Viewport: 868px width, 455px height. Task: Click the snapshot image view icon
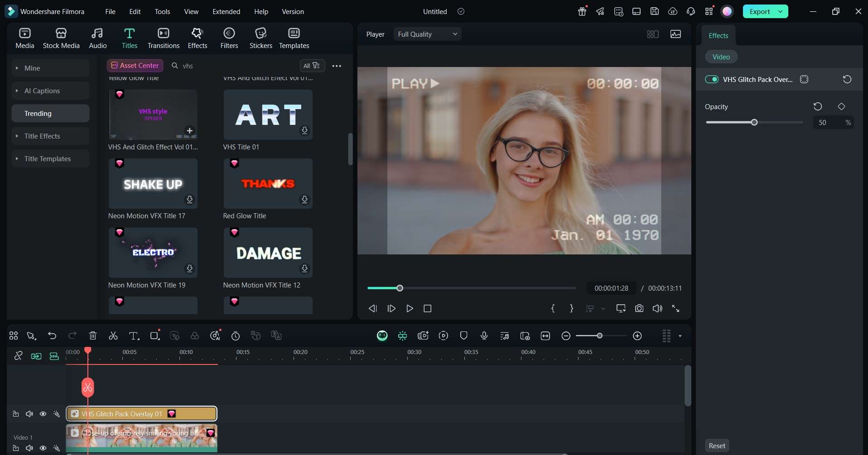click(x=675, y=34)
